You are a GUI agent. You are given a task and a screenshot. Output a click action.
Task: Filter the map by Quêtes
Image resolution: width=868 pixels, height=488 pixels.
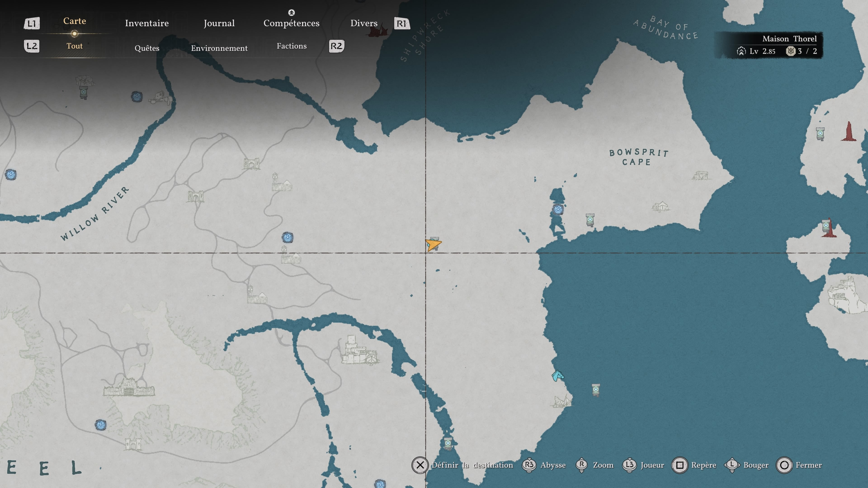147,48
